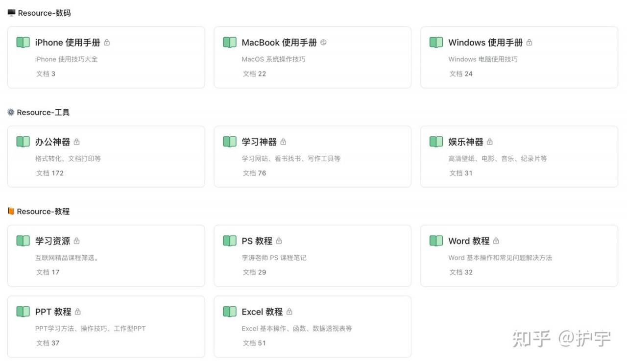Viewport: 627px width, 364px height.
Task: Click the green book icon beside Excel 教程
Action: click(x=230, y=312)
